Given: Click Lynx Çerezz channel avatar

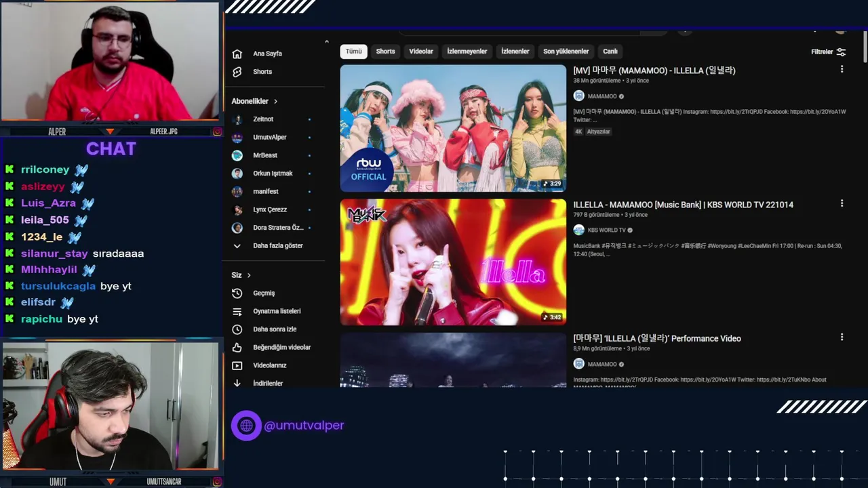Looking at the screenshot, I should [x=237, y=209].
